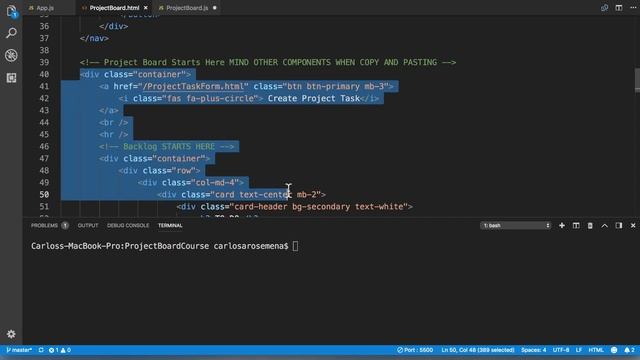The image size is (640, 360).
Task: Click the master* branch indicator
Action: (19, 350)
